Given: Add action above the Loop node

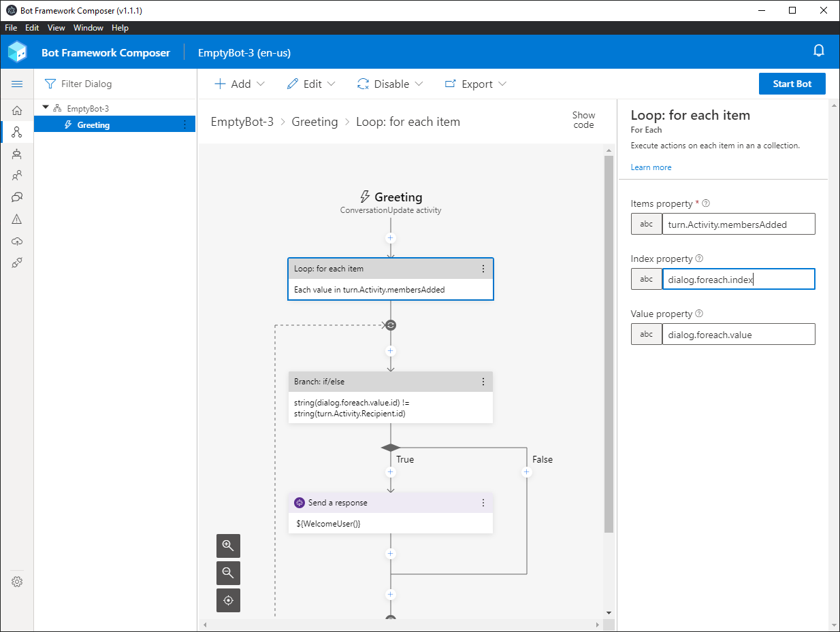Looking at the screenshot, I should (x=391, y=238).
